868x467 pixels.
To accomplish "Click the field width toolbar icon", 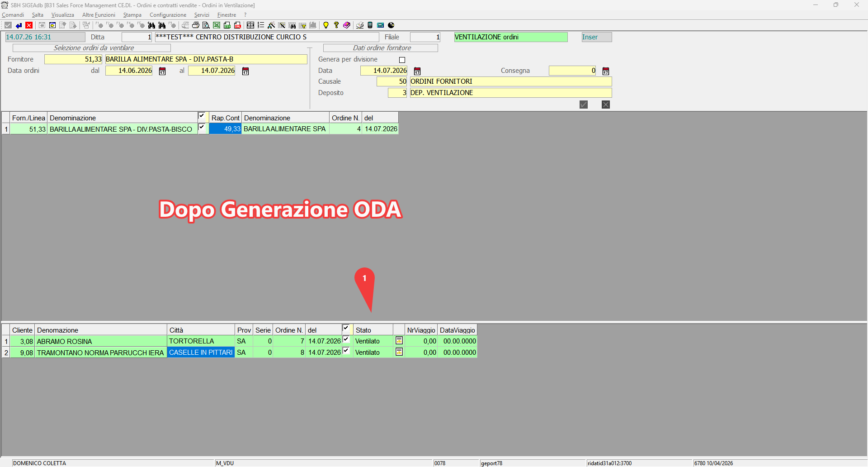I will [250, 25].
